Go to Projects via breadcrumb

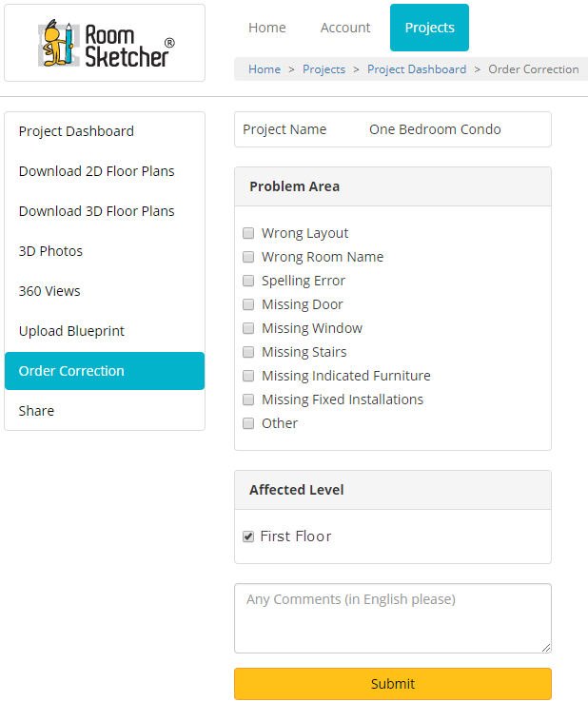[323, 69]
